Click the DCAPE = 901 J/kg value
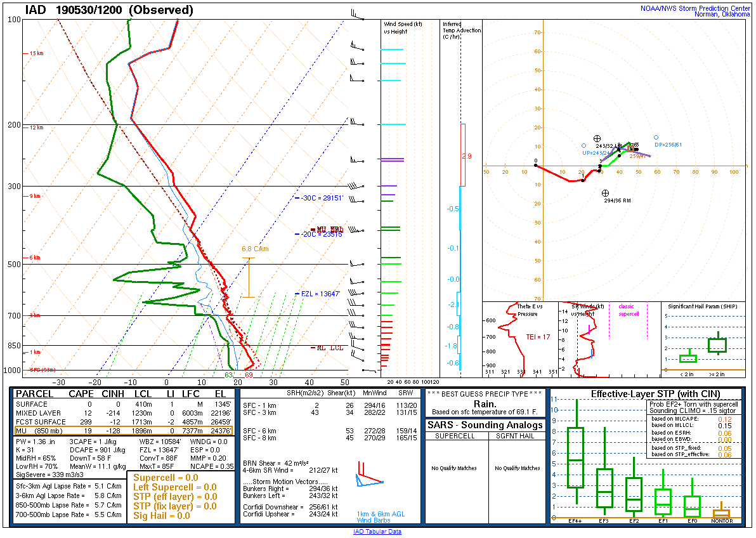 [98, 450]
